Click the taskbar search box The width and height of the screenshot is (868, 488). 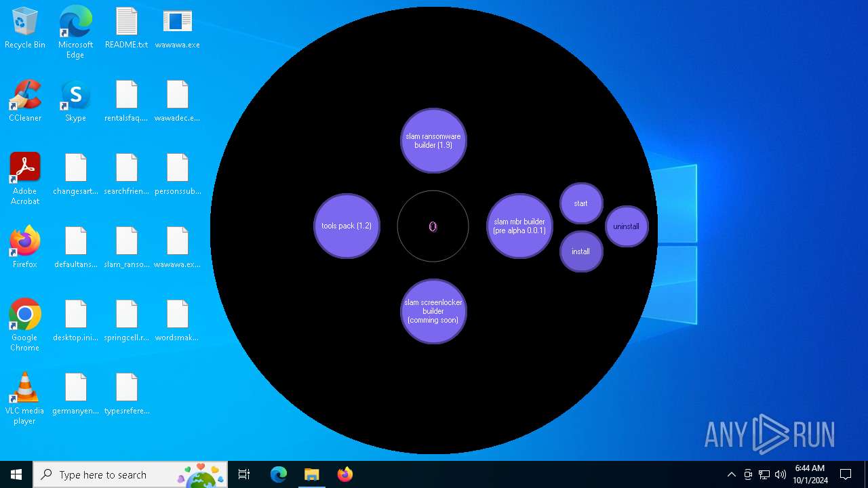point(131,474)
